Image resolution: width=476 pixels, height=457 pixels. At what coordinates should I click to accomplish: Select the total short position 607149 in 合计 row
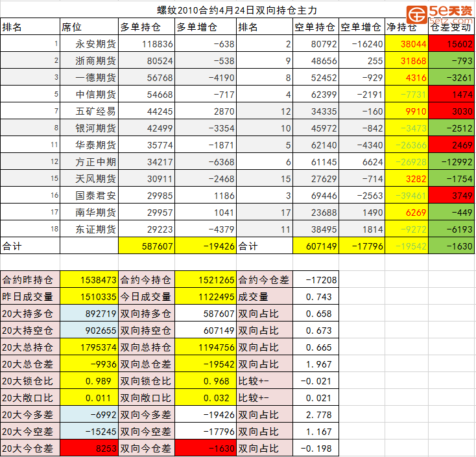pos(316,246)
